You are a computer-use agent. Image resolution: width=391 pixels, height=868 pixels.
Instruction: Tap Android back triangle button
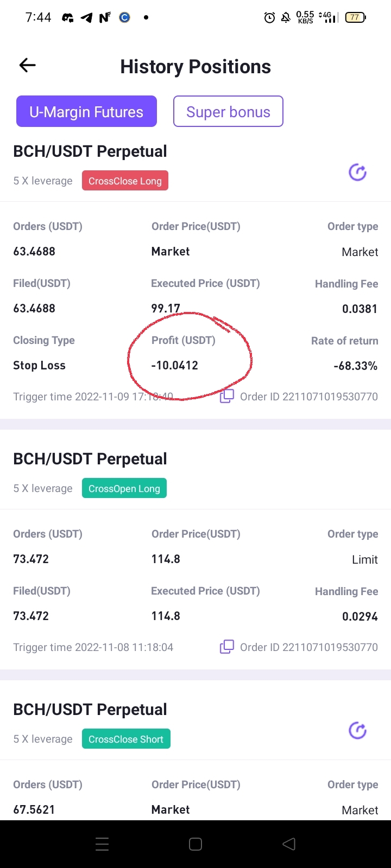point(289,844)
